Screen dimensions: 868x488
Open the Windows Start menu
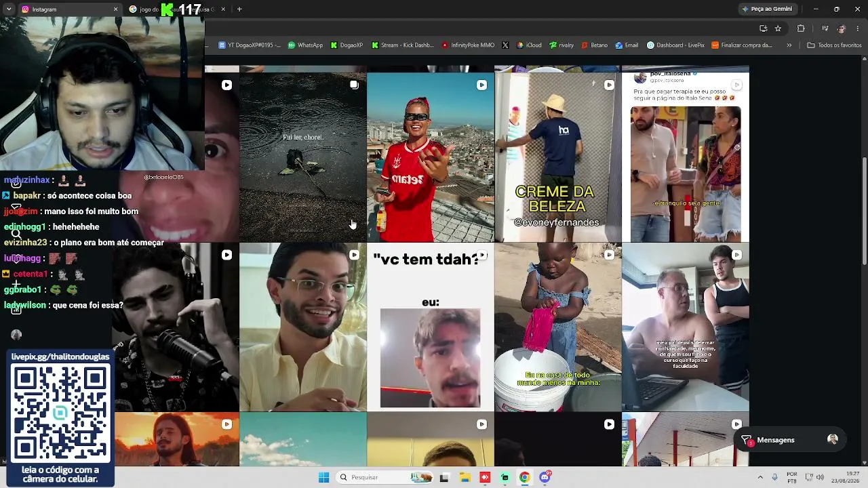[x=323, y=477]
